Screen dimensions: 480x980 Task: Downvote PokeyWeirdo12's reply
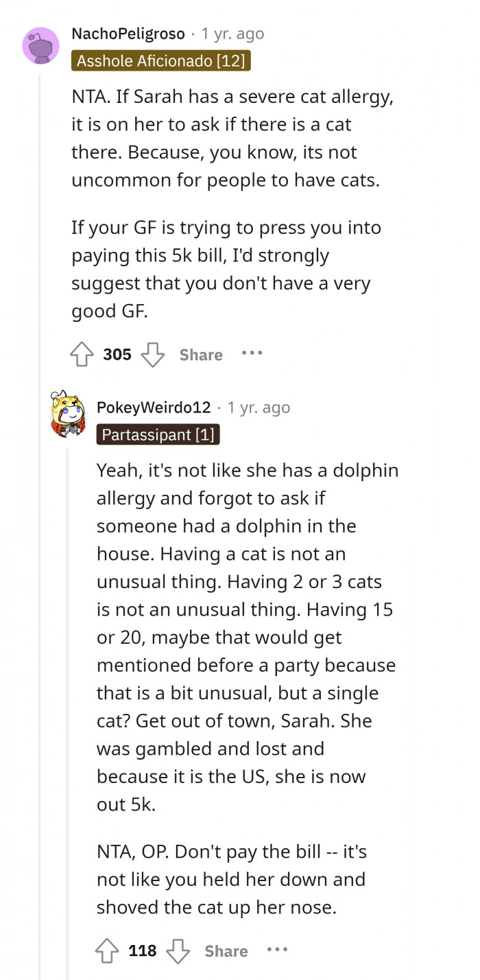tap(178, 951)
